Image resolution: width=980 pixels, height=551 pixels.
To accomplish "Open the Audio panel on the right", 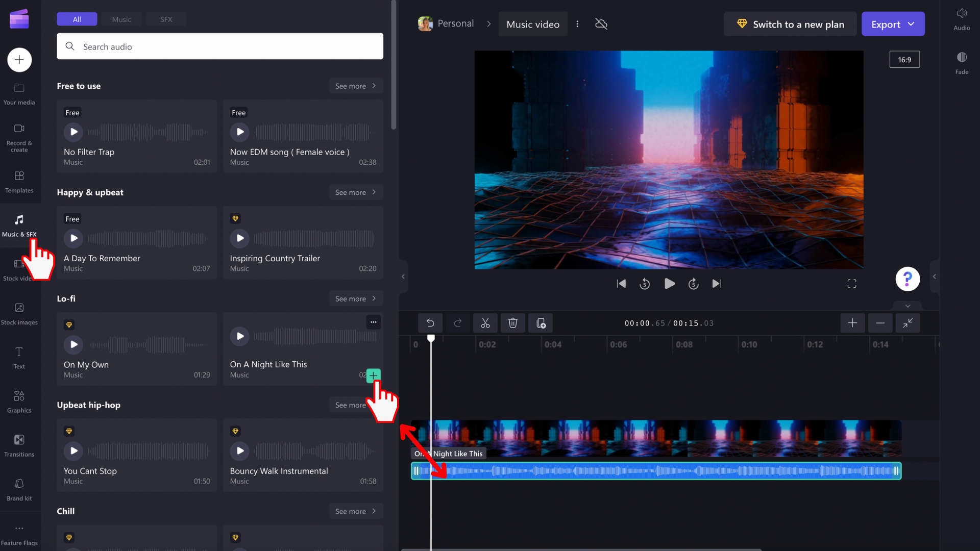I will pyautogui.click(x=962, y=19).
